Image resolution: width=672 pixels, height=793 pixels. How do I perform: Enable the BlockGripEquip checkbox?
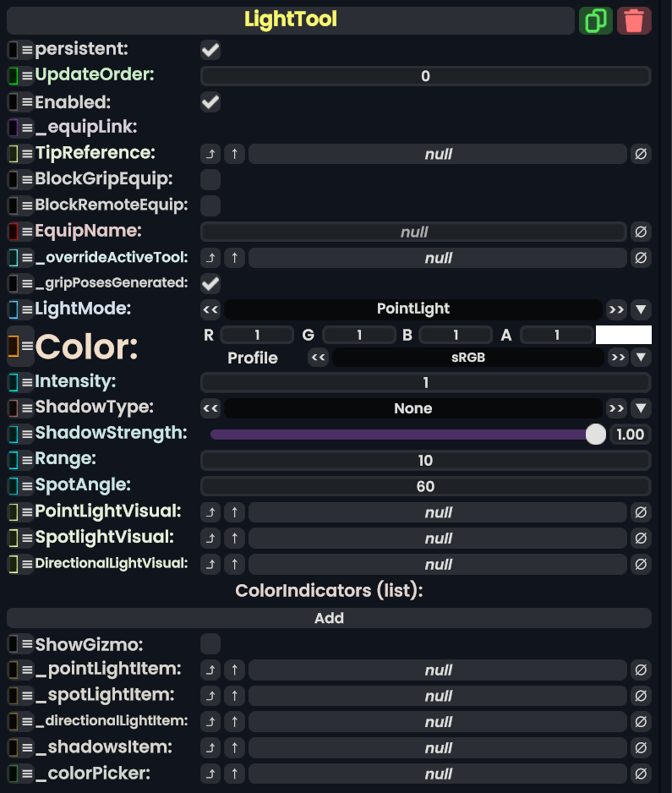click(x=210, y=179)
